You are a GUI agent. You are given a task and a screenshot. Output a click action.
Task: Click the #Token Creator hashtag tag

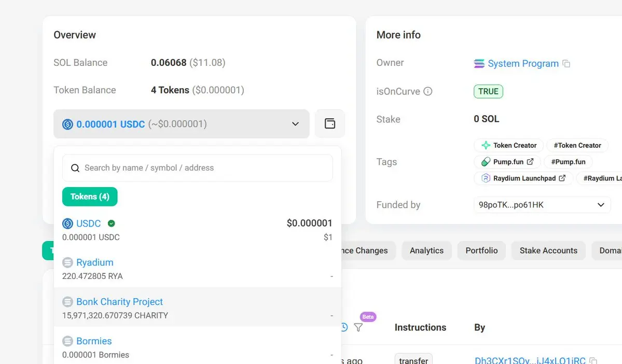[577, 145]
